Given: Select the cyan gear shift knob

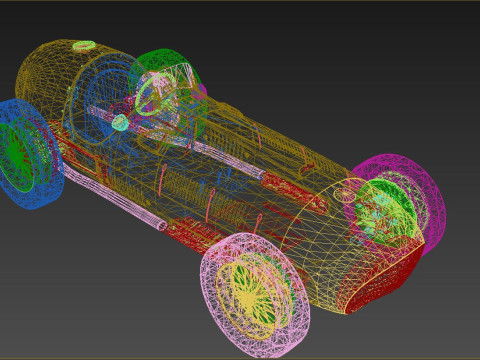Looking at the screenshot, I should coord(120,122).
